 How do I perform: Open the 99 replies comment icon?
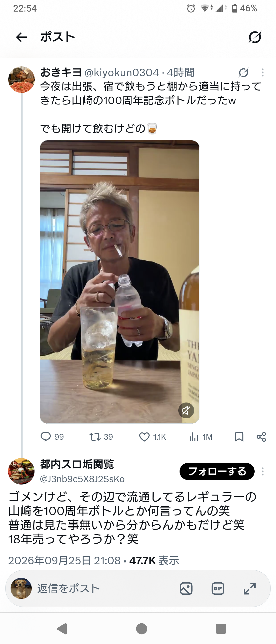46,437
